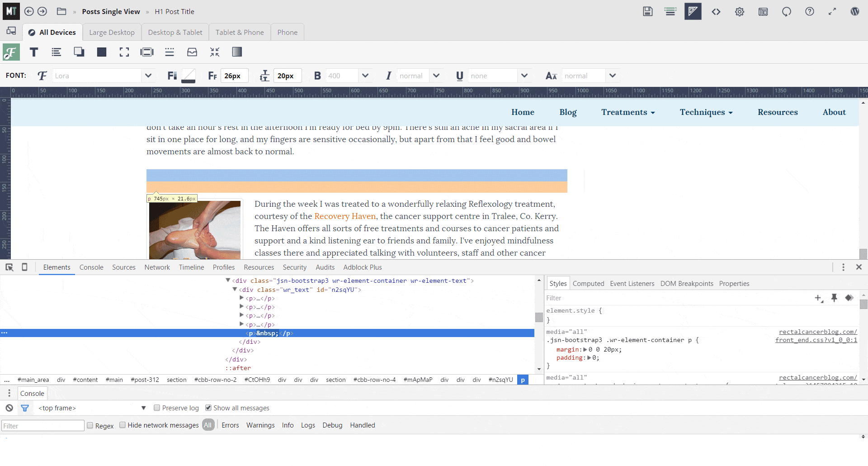Screen dimensions: 868x466
Task: Select the Gradient property group icon
Action: click(x=237, y=52)
